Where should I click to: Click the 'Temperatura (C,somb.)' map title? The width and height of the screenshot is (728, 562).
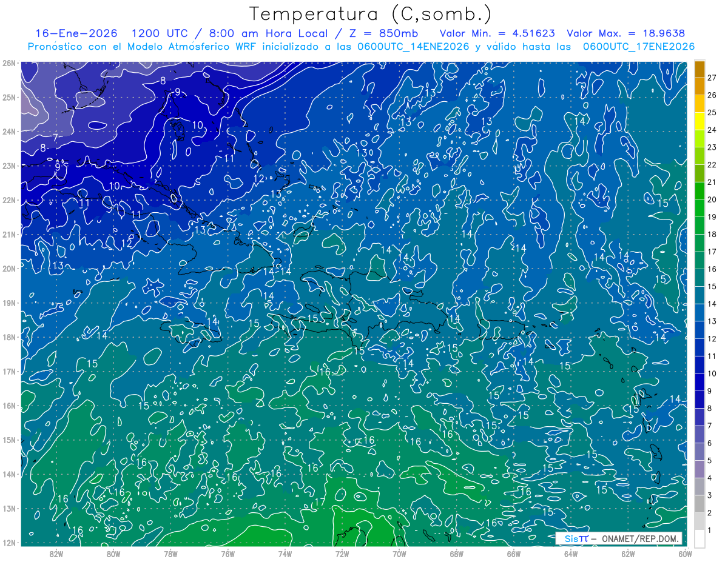pyautogui.click(x=371, y=13)
